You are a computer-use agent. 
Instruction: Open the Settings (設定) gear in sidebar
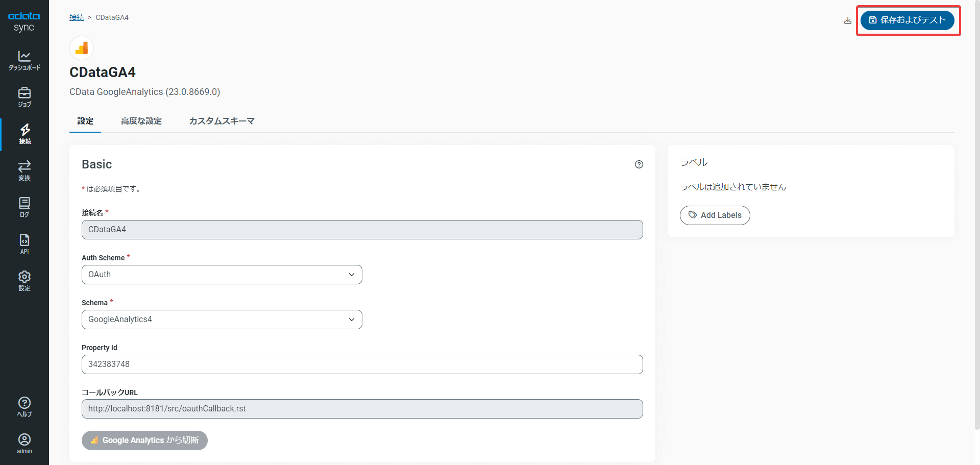24,281
